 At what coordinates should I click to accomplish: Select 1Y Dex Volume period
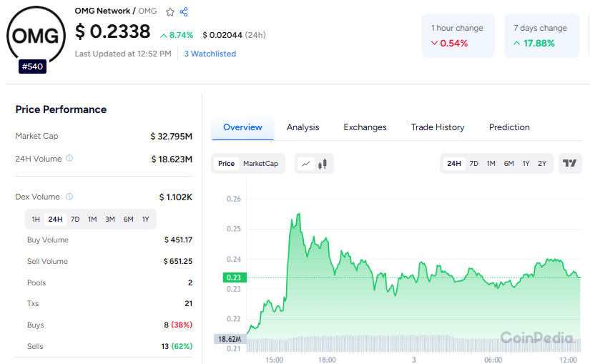coord(146,219)
